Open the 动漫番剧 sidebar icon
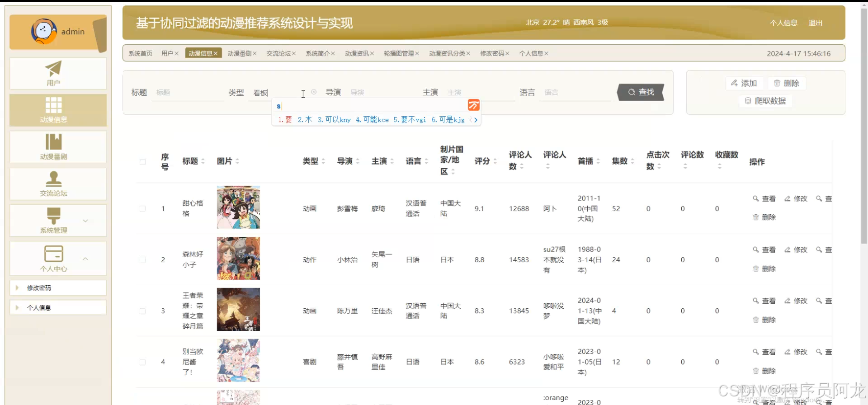868x405 pixels. pos(53,142)
